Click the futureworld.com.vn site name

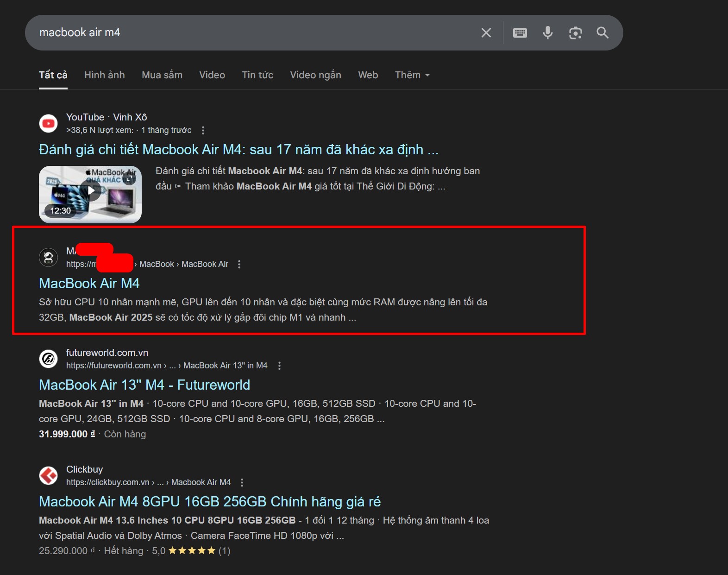point(107,353)
